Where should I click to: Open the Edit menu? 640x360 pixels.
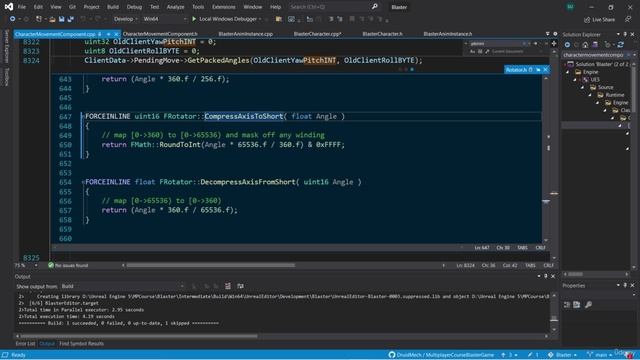coord(38,7)
